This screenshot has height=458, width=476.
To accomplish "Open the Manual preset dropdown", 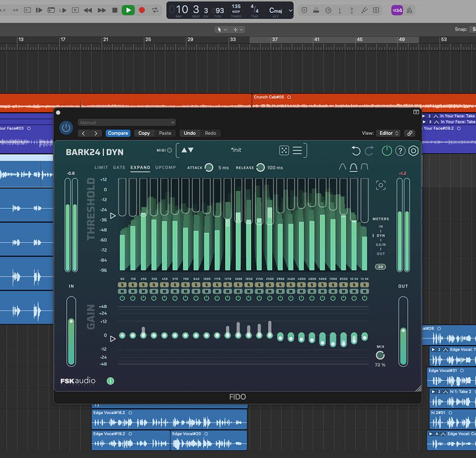I will 127,122.
